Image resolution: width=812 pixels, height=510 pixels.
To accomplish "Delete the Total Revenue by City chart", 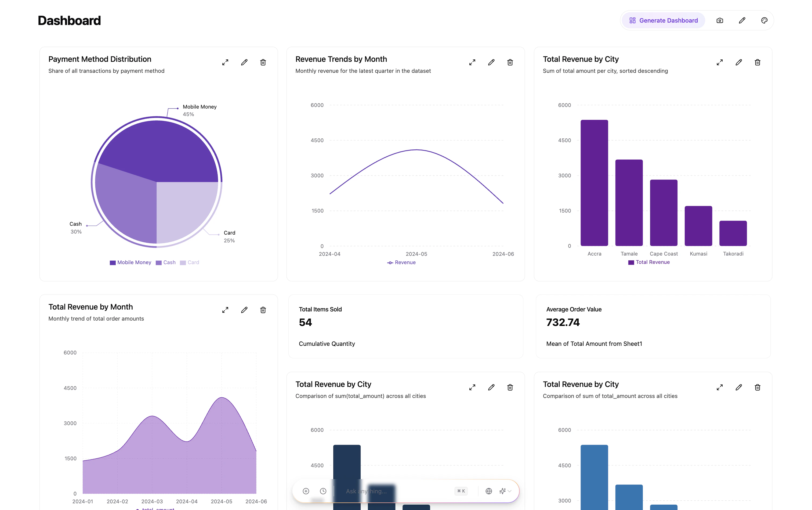I will 757,62.
